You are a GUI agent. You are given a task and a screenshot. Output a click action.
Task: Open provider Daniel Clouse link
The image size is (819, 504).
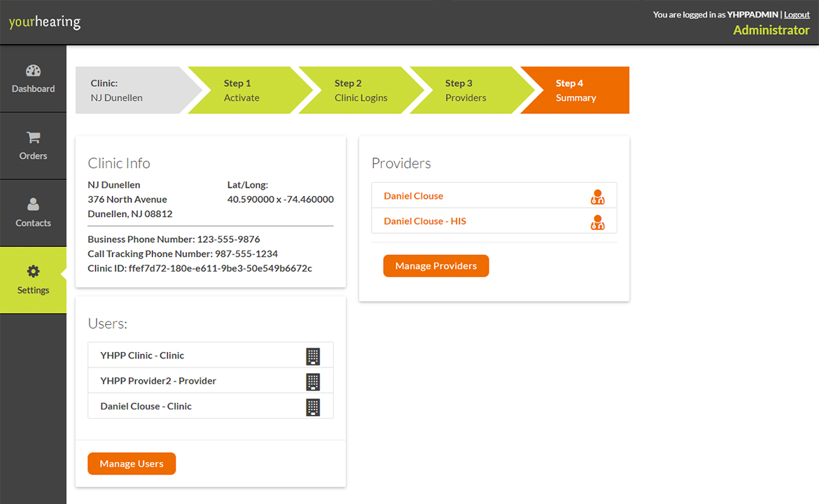413,196
